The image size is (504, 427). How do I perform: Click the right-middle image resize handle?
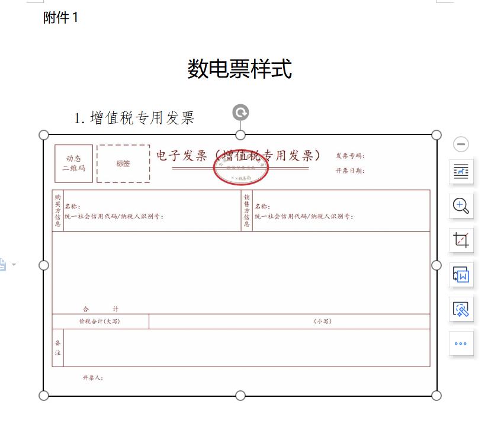tap(436, 265)
